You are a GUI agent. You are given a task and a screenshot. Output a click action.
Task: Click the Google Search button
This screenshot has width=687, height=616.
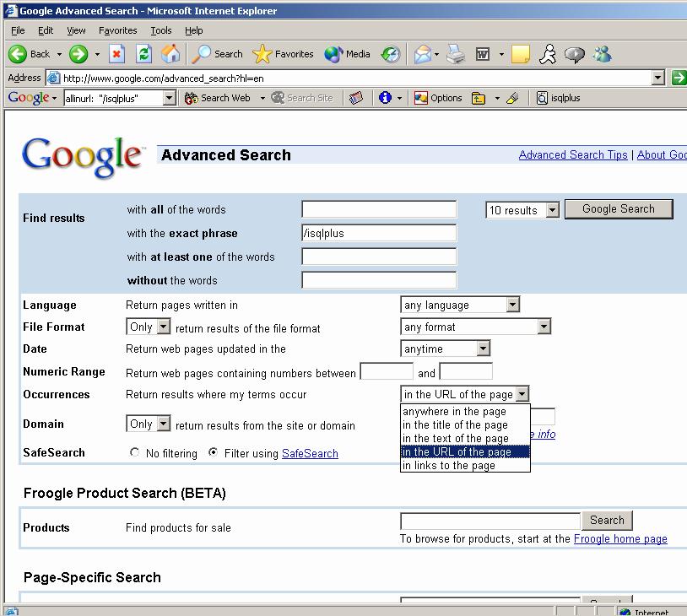click(619, 209)
